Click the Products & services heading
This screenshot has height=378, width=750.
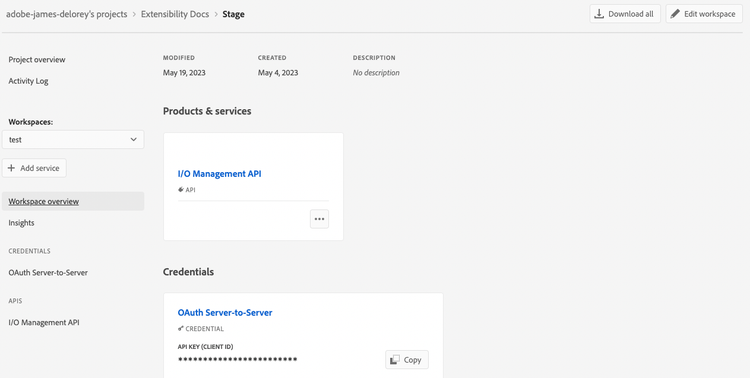point(207,111)
